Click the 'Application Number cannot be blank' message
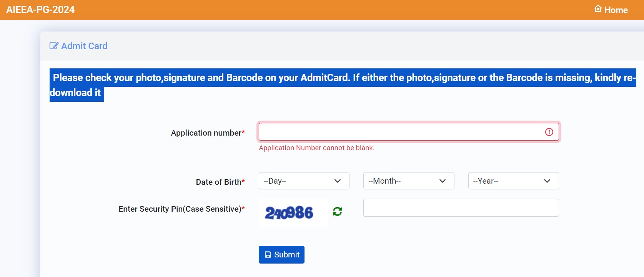Image resolution: width=644 pixels, height=277 pixels. tap(316, 148)
